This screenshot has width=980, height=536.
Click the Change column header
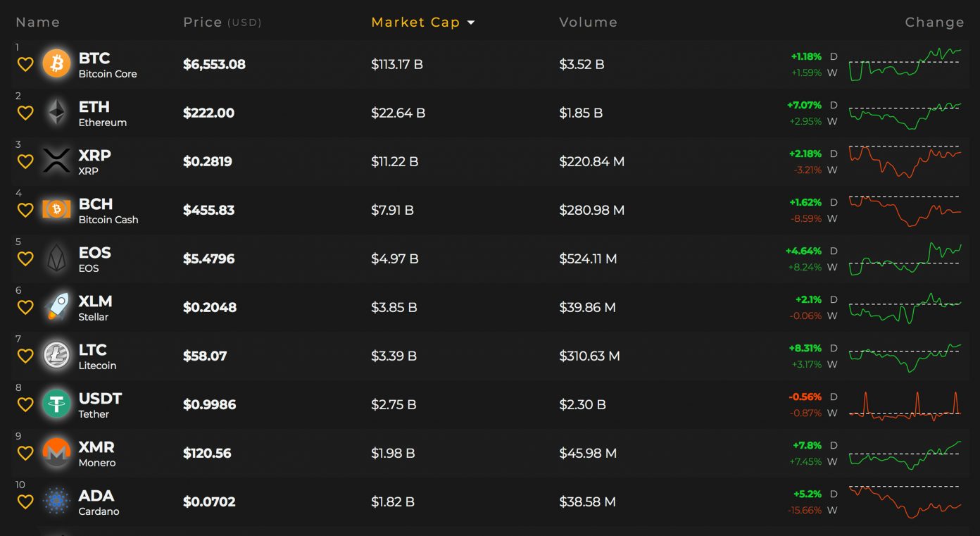click(x=934, y=23)
